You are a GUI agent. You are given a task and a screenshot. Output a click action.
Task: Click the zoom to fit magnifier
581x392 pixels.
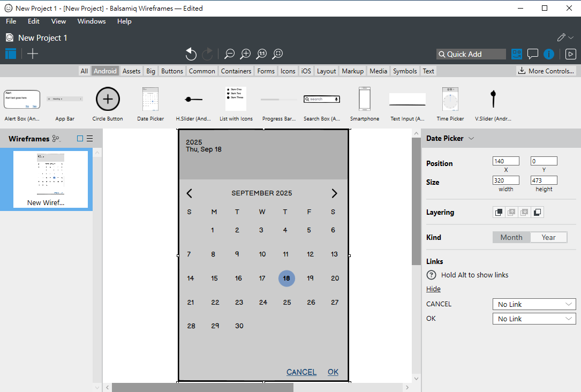[x=277, y=54]
